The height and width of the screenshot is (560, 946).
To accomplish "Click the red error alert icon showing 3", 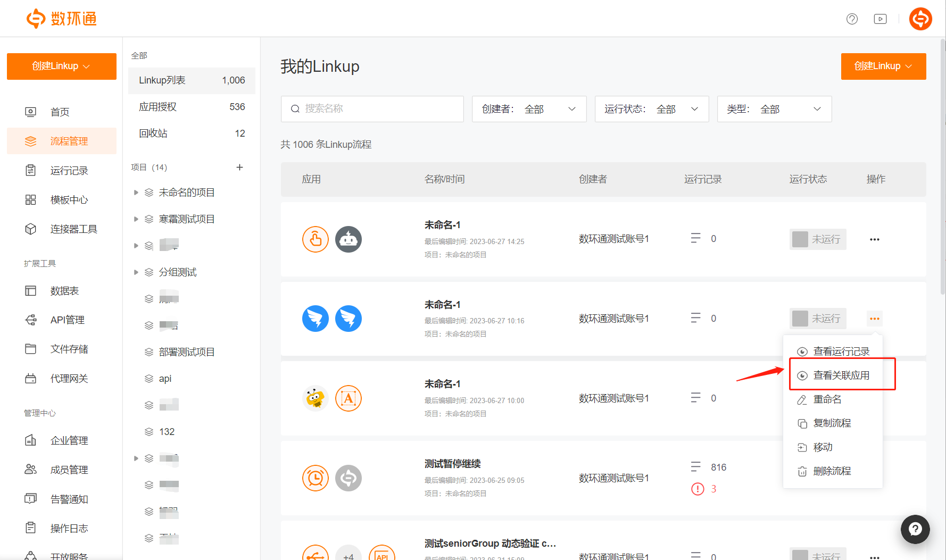I will [697, 489].
